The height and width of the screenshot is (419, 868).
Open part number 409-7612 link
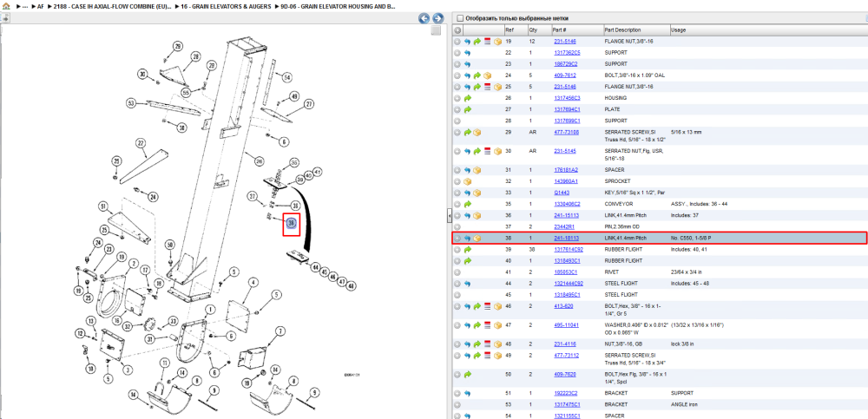click(565, 75)
